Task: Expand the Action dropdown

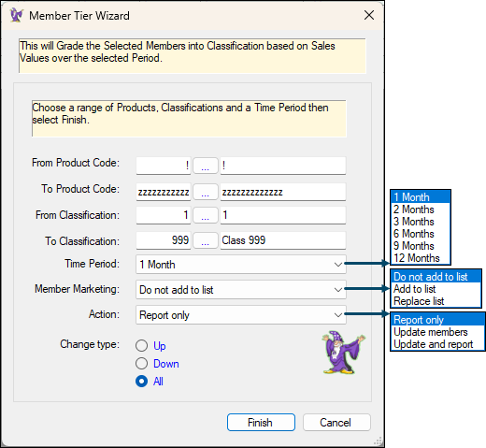Action: [338, 315]
